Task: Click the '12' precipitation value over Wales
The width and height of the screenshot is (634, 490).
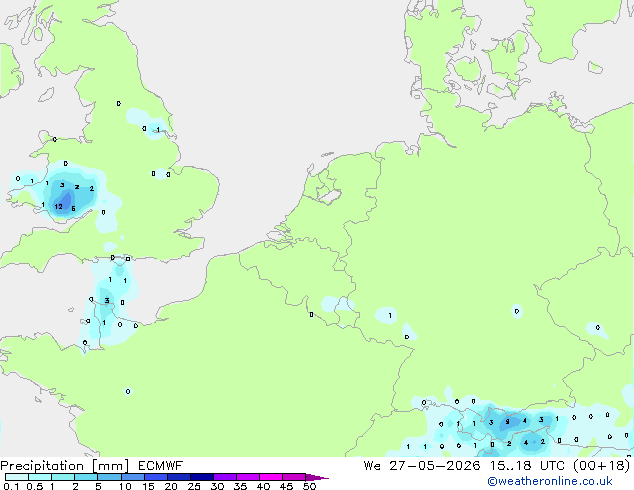Action: [x=59, y=207]
